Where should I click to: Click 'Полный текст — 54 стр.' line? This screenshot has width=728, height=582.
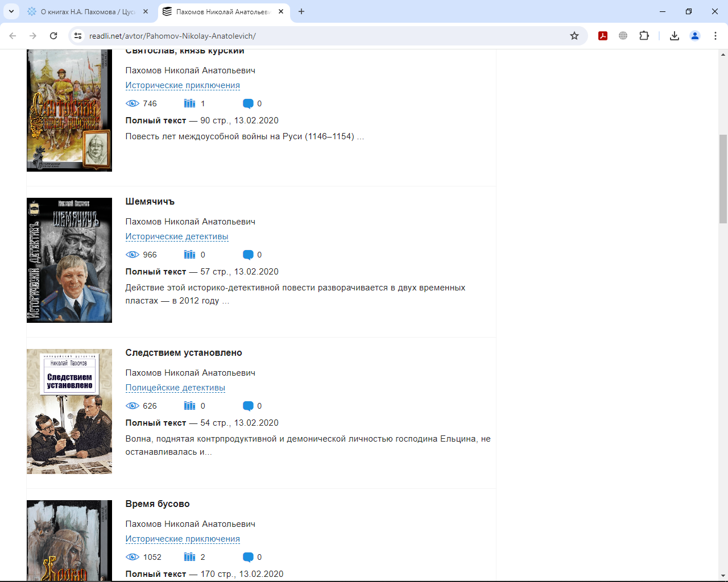[202, 423]
